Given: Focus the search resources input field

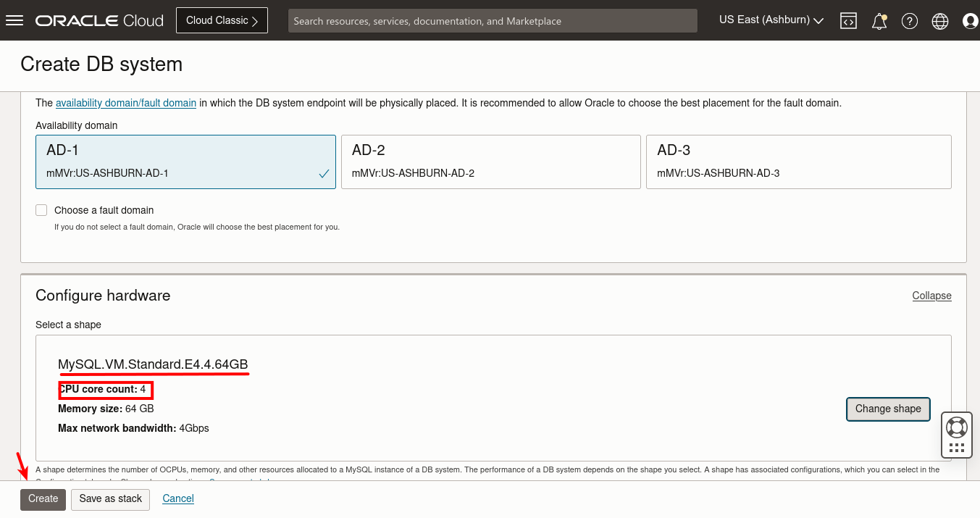Looking at the screenshot, I should coord(493,21).
